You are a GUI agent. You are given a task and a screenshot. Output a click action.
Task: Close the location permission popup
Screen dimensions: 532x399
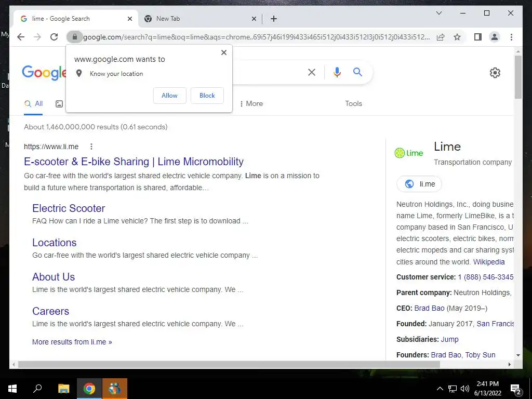[x=223, y=52]
